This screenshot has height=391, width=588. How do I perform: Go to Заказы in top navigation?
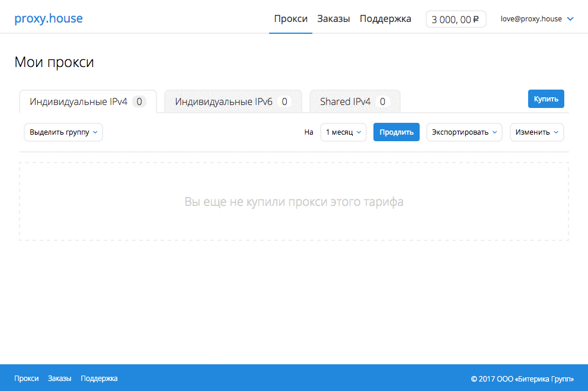coord(333,19)
